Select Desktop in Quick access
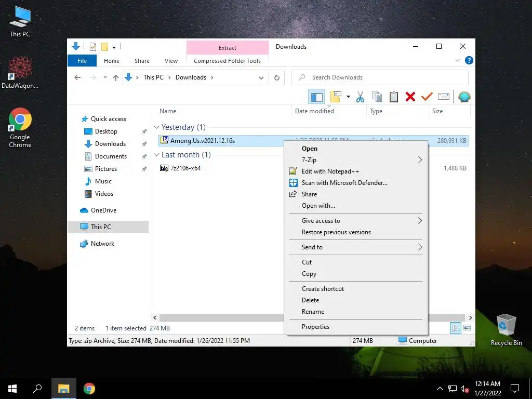The width and height of the screenshot is (532, 399). coord(106,131)
